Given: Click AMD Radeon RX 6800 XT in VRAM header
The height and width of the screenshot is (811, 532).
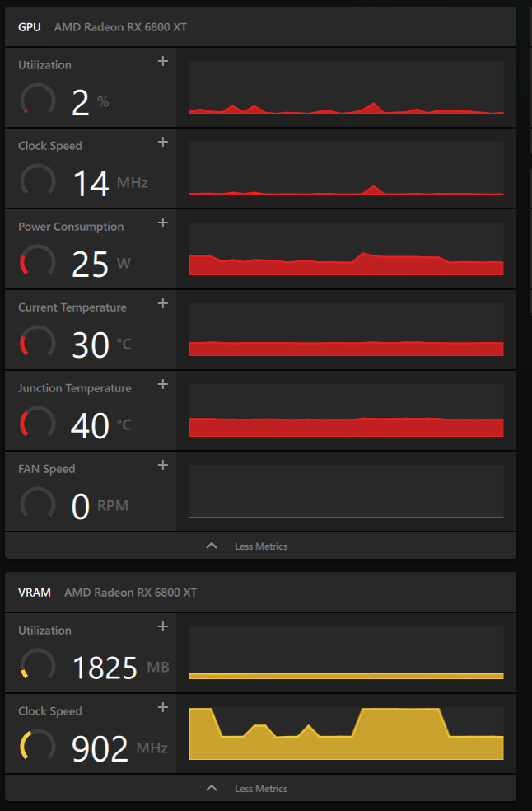Looking at the screenshot, I should (130, 593).
